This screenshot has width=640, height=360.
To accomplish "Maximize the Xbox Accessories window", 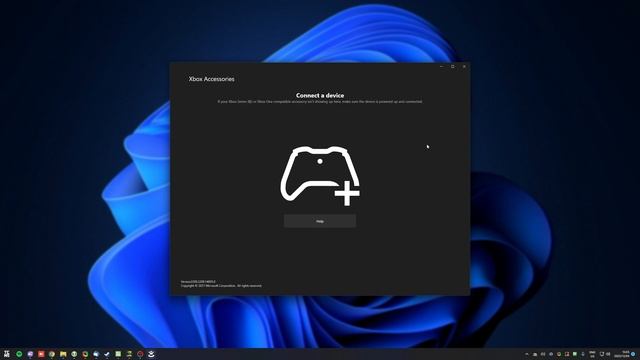I will click(453, 67).
